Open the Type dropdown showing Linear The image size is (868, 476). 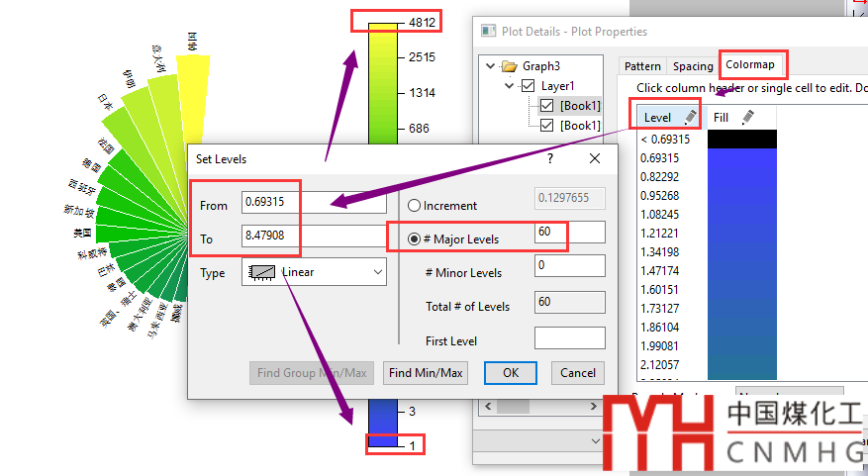tap(314, 272)
